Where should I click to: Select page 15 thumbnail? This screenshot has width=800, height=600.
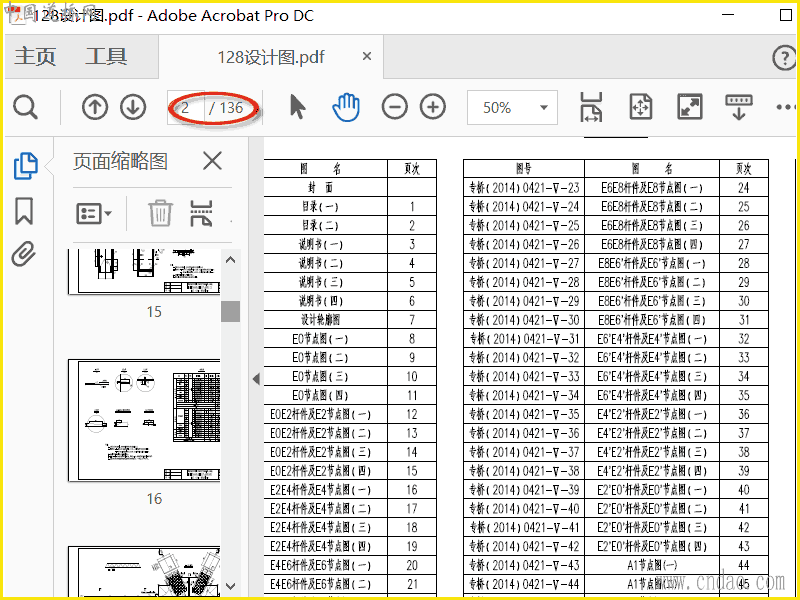tap(144, 272)
